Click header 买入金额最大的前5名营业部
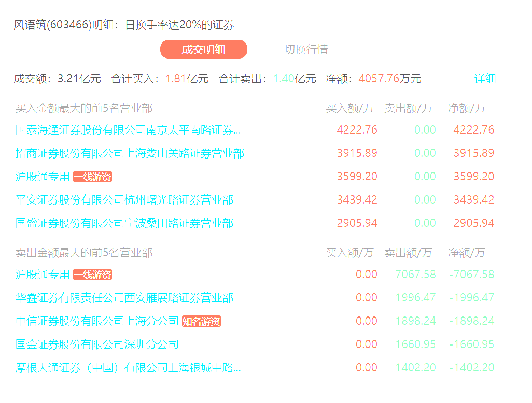532x403 pixels. tap(84, 108)
